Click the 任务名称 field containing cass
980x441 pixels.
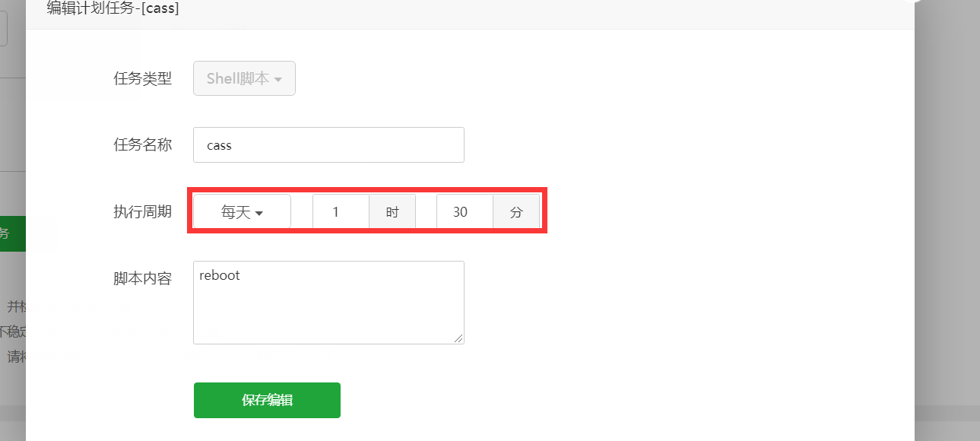[328, 144]
